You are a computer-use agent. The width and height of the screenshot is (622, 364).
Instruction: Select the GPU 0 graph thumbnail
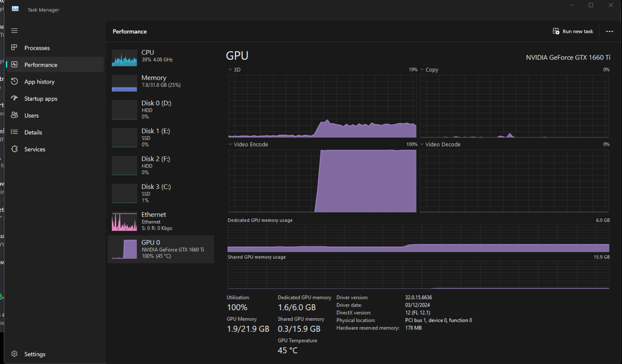tap(124, 249)
